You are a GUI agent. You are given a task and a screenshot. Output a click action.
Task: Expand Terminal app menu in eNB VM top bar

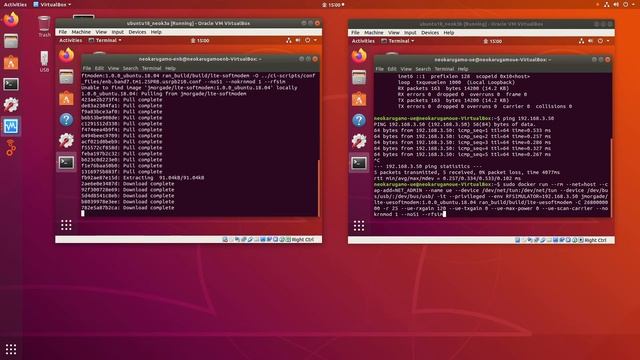click(x=105, y=40)
